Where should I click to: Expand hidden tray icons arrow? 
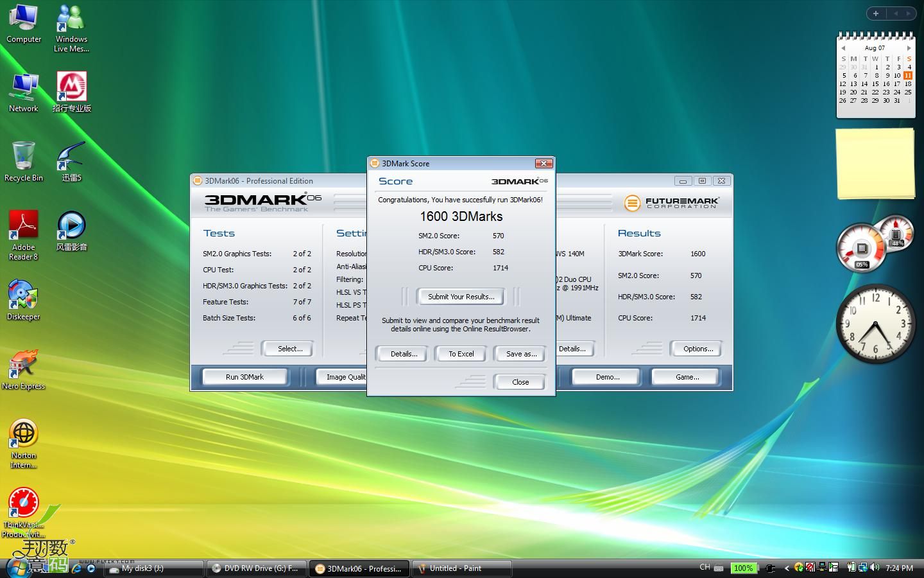pos(787,568)
